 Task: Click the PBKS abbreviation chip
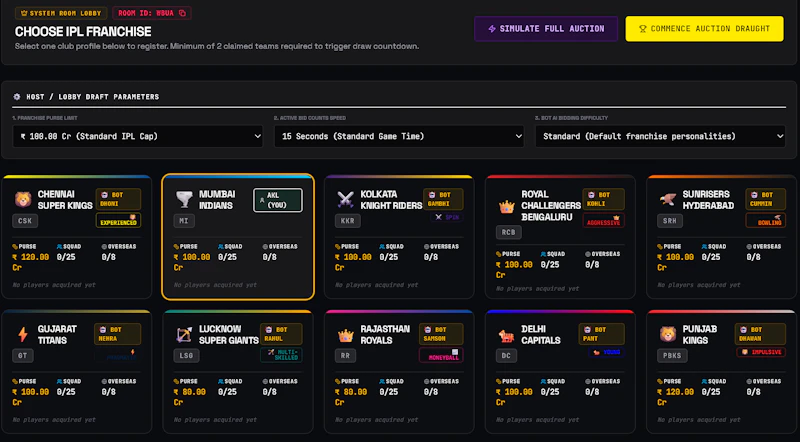click(672, 355)
